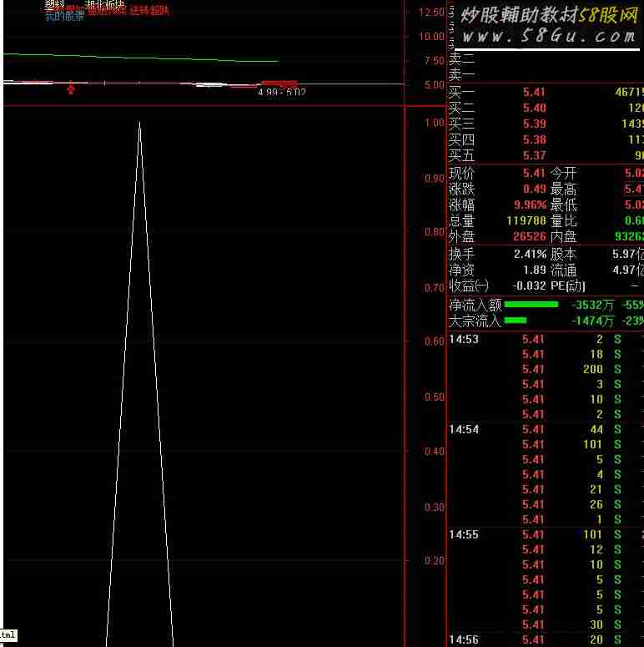Click the 股本 label
Screen dimensions: 644x647
point(563,254)
